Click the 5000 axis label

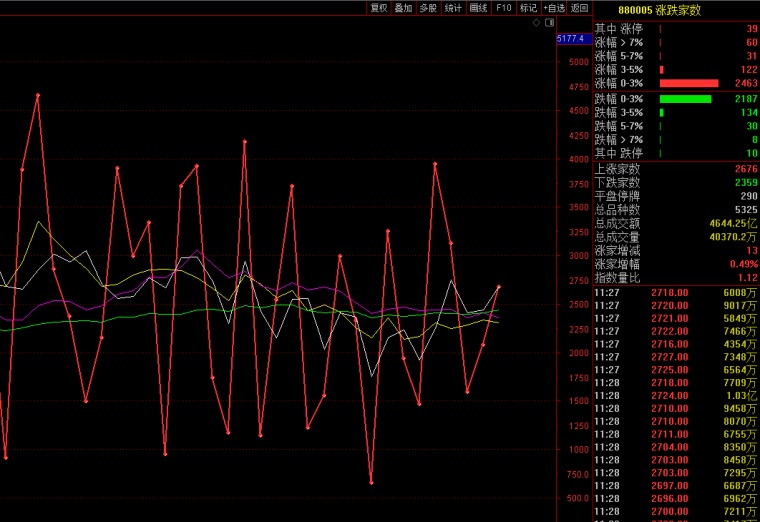[579, 62]
